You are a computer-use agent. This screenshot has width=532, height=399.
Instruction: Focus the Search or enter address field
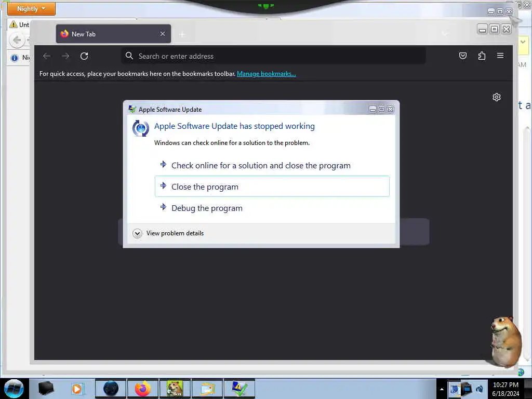click(x=273, y=56)
